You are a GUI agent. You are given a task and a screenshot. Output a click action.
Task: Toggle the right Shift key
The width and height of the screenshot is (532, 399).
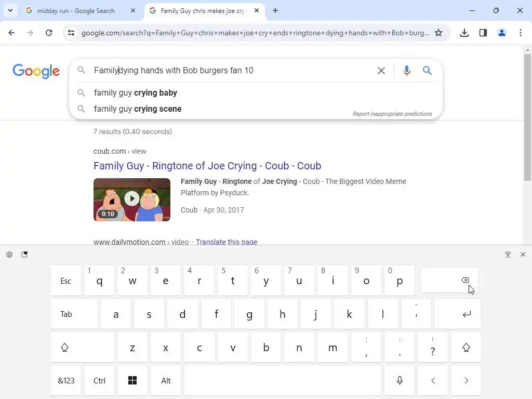coord(466,347)
